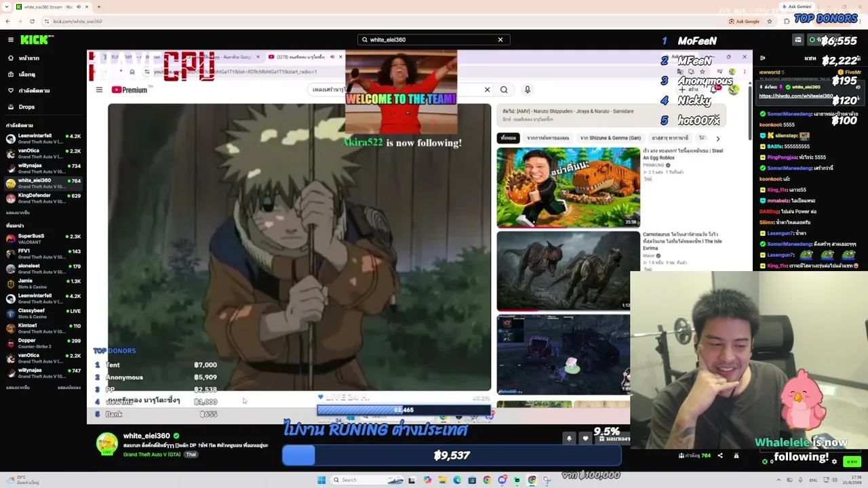Share the stream with the share icon
Screen dimensions: 868x488
coord(720,455)
